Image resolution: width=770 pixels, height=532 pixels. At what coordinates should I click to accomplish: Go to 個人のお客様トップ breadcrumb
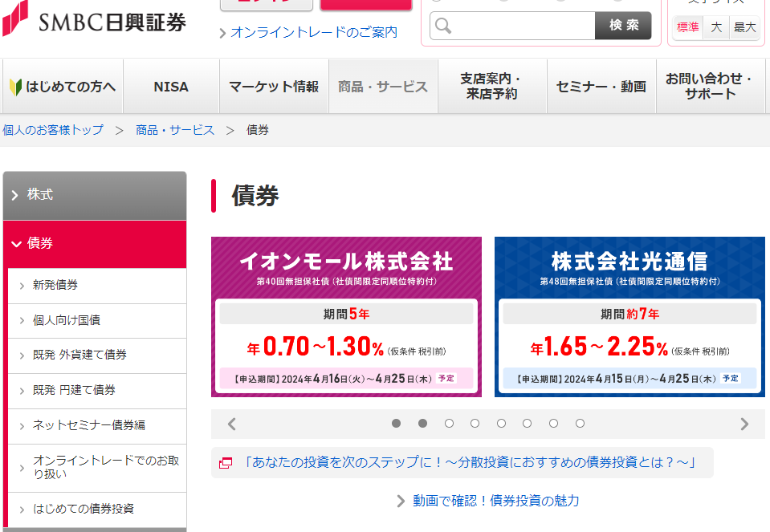(x=53, y=130)
